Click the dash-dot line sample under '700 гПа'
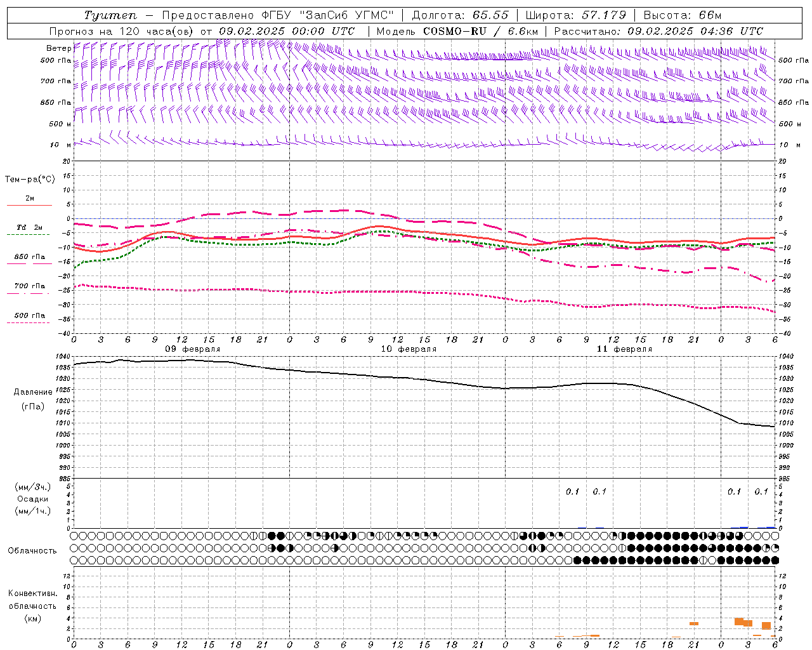The height and width of the screenshot is (650, 812). [28, 293]
